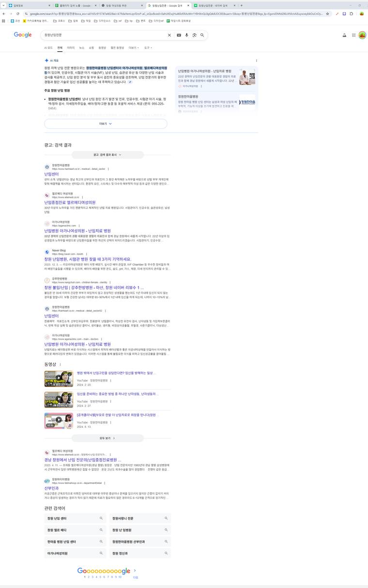Image resolution: width=368 pixels, height=588 pixels.
Task: Search related term 한마음 병원 난임 센터
Action: 75,542
